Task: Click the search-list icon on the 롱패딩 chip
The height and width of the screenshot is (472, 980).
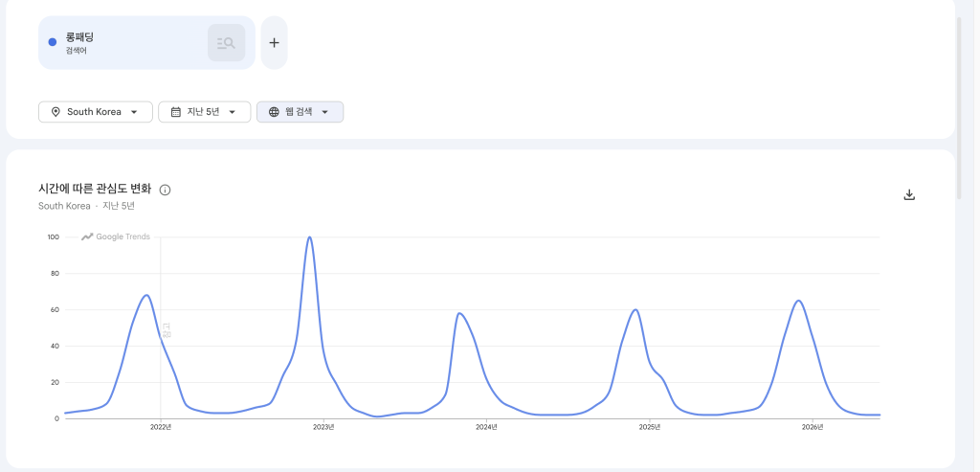Action: coord(226,43)
